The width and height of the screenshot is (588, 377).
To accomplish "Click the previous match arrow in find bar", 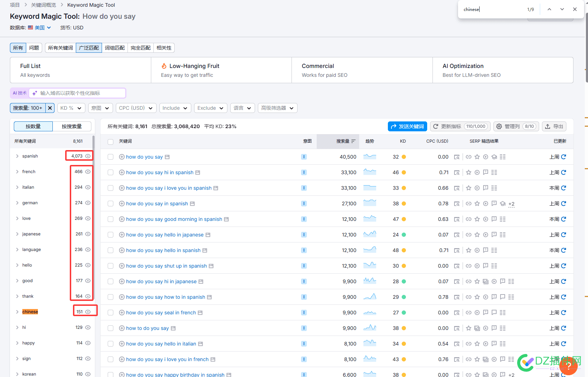I will click(549, 9).
